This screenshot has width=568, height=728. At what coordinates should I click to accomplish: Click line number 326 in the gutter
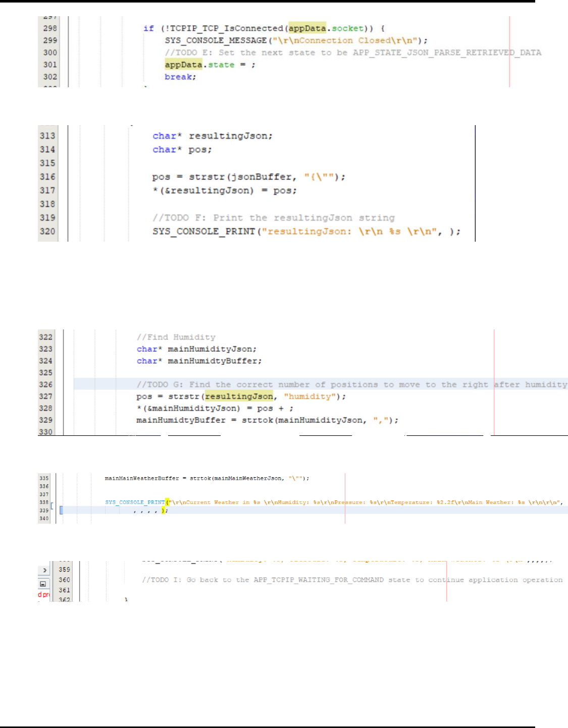[x=45, y=384]
